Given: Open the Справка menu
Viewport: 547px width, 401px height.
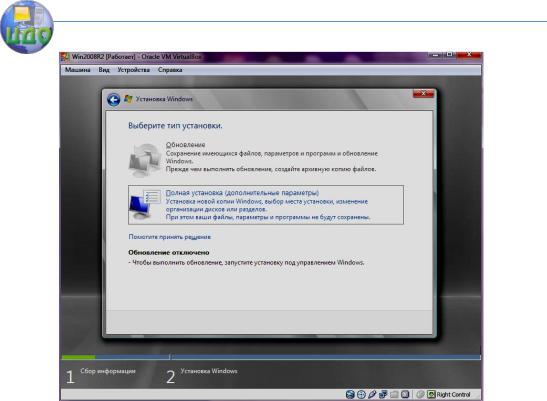Looking at the screenshot, I should pyautogui.click(x=170, y=70).
